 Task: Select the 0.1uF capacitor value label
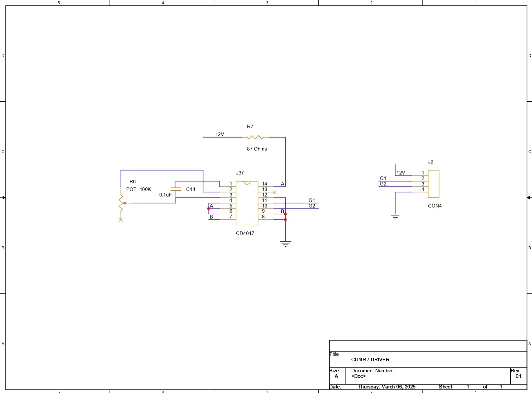point(165,195)
